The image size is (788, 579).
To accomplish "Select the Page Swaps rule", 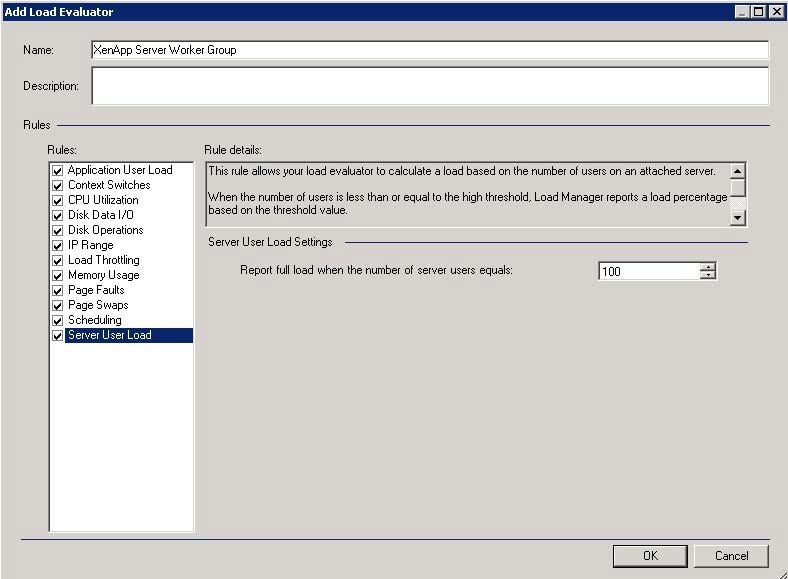I will (x=98, y=305).
